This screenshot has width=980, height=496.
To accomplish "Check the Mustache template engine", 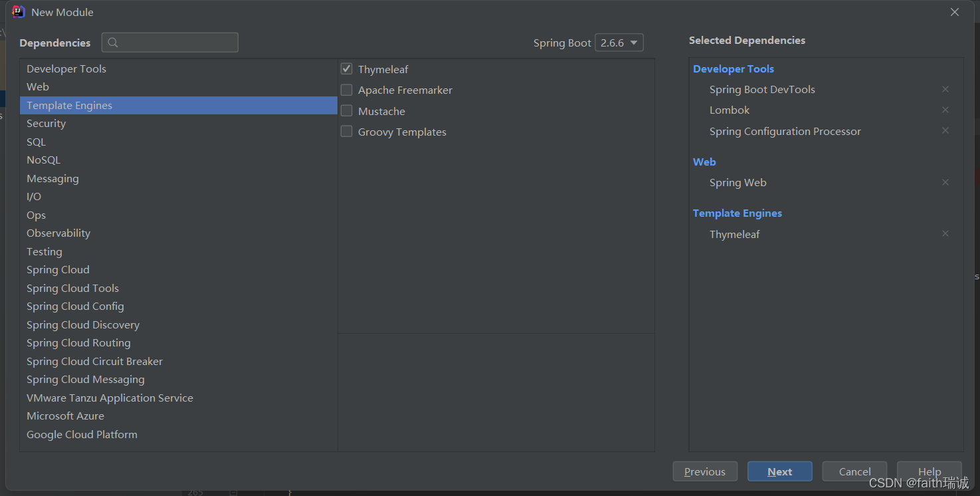I will [x=347, y=110].
